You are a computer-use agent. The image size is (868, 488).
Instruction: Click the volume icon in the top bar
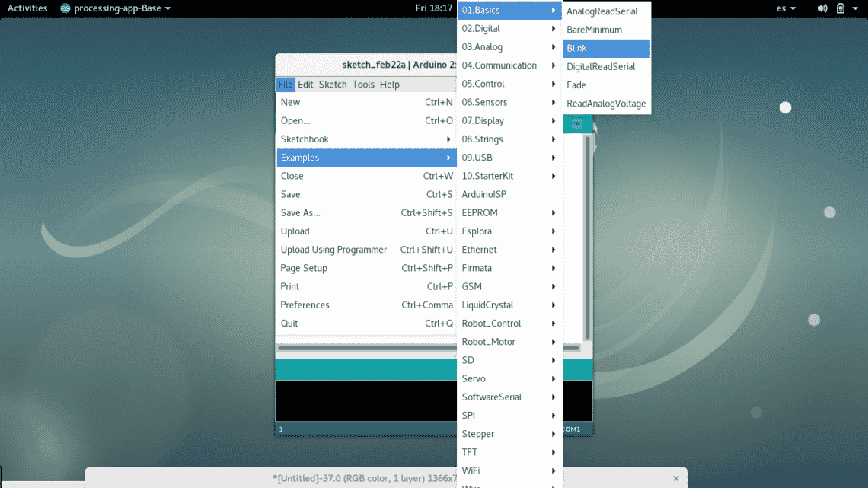click(822, 8)
